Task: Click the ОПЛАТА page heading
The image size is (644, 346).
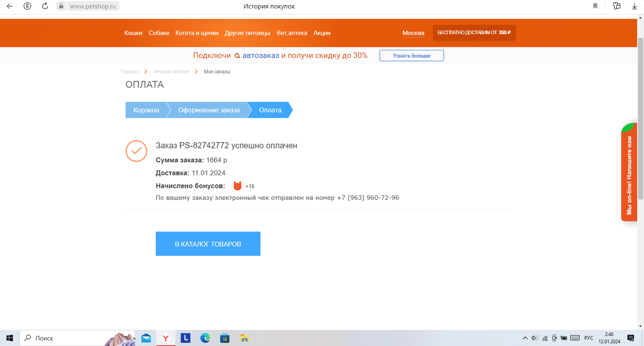Action: click(x=144, y=85)
